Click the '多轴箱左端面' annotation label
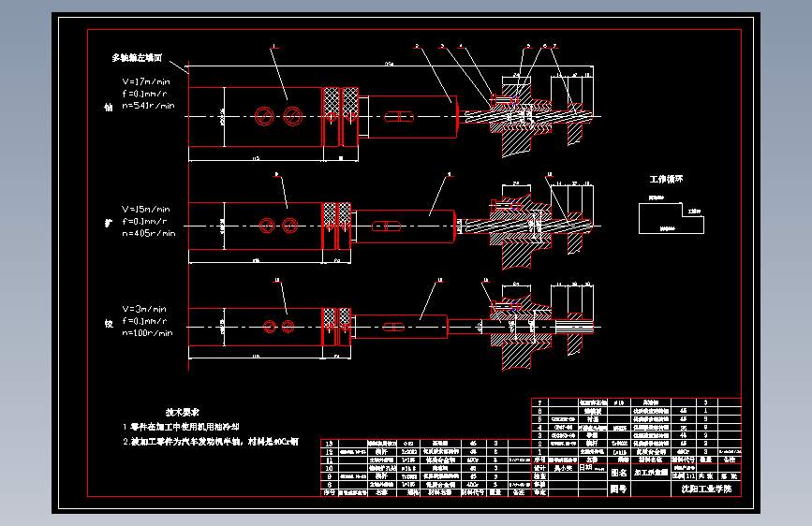The height and width of the screenshot is (526, 812). [138, 58]
